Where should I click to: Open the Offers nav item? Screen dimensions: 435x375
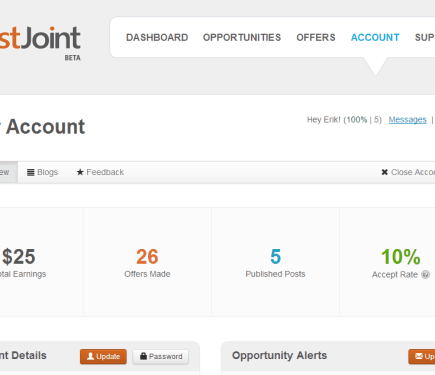[x=316, y=37]
